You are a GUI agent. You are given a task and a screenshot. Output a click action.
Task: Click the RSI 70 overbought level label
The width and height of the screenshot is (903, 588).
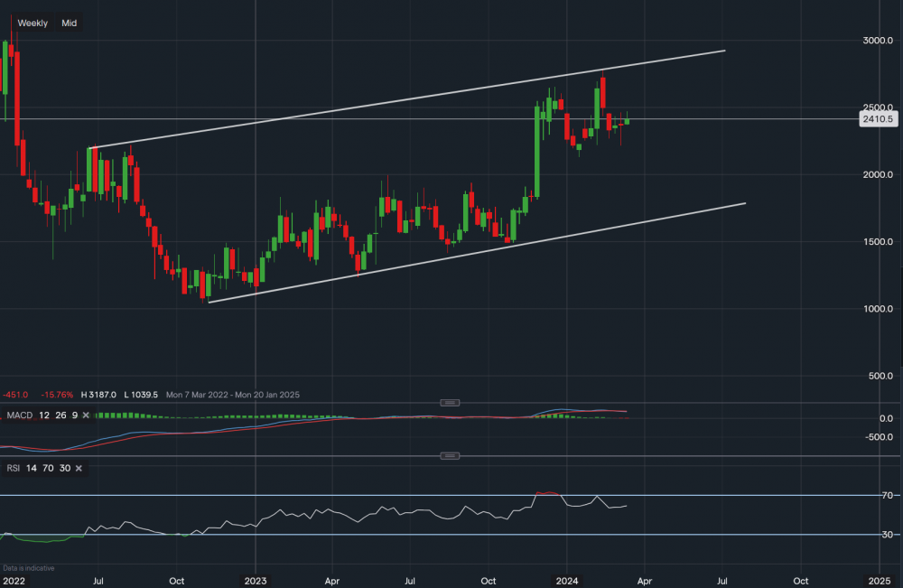pyautogui.click(x=888, y=496)
